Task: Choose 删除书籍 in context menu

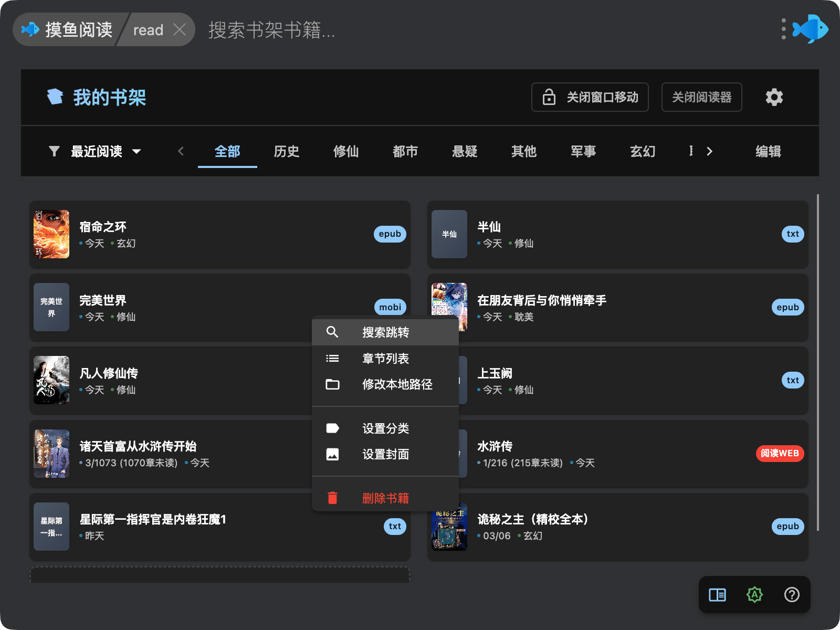Action: (385, 498)
